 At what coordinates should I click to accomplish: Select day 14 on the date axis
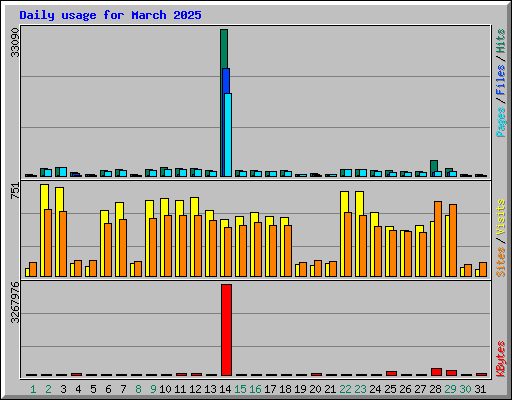[x=225, y=389]
